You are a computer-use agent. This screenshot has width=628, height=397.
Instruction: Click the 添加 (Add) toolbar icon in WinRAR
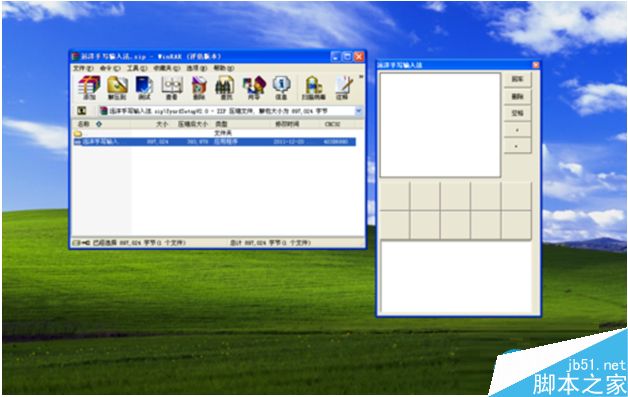click(x=89, y=87)
